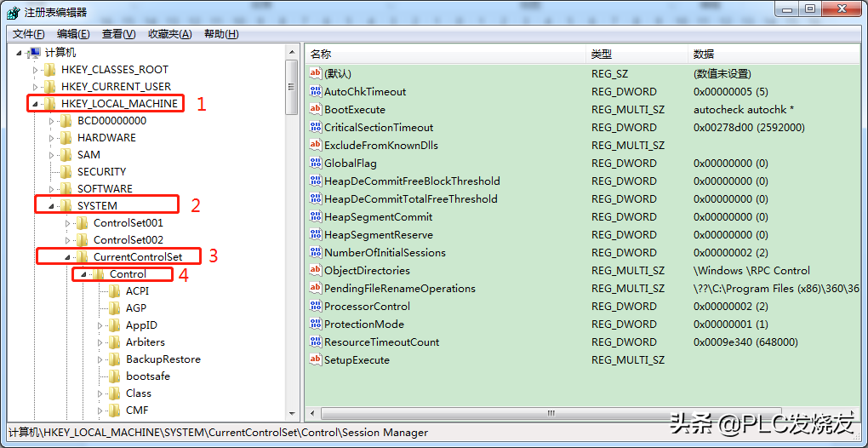Screen dimensions: 868x448
Task: Click the DWORD icon beside CriticalSectionTimeout
Action: [x=316, y=127]
